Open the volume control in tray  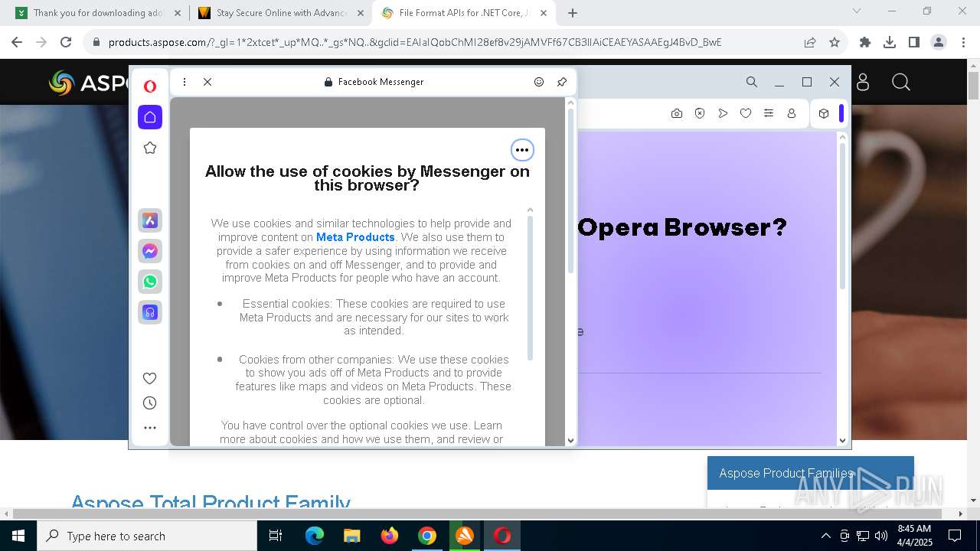(x=880, y=536)
